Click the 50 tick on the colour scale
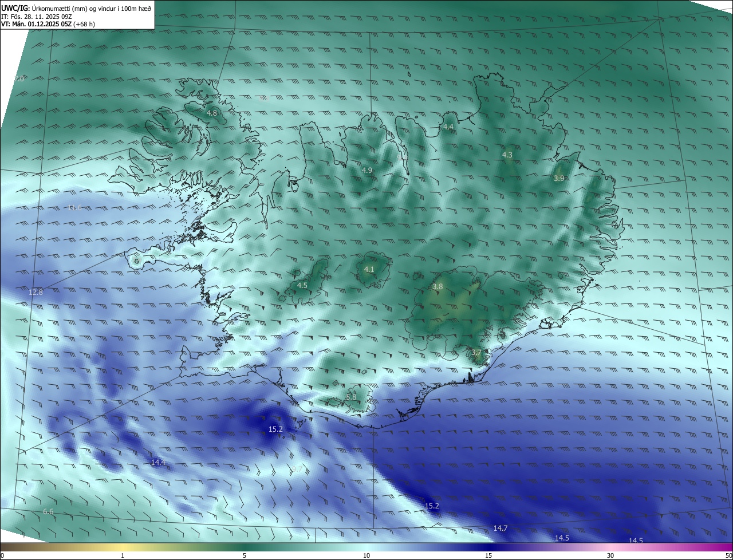733x560 pixels. pos(728,556)
